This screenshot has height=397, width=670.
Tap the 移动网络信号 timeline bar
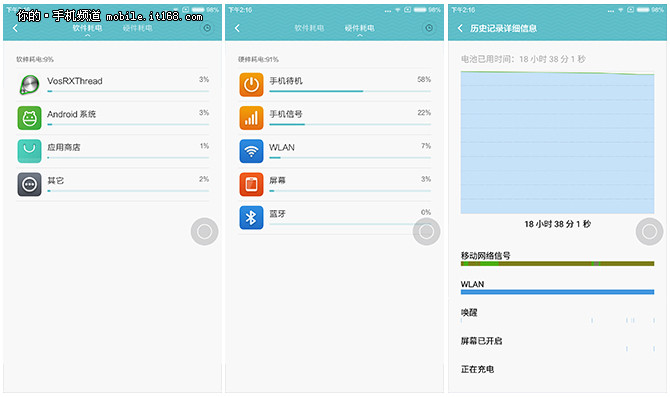click(x=557, y=264)
